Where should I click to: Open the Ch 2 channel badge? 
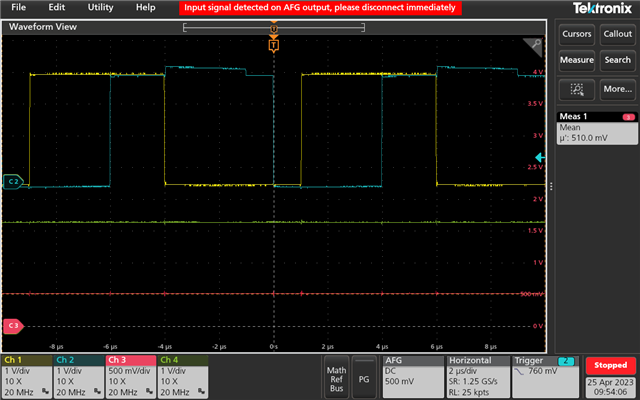pos(78,376)
